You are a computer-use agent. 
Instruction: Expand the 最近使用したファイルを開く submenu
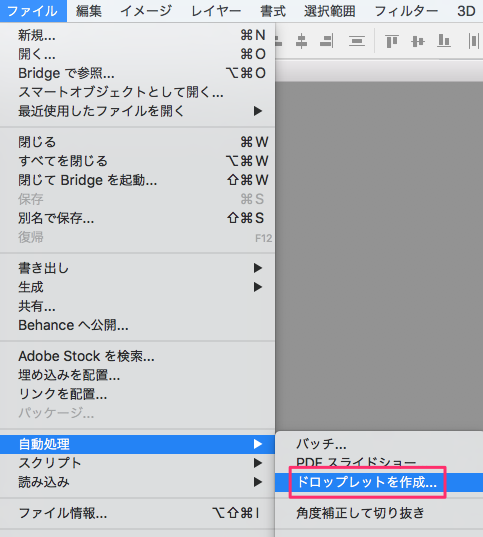137,111
